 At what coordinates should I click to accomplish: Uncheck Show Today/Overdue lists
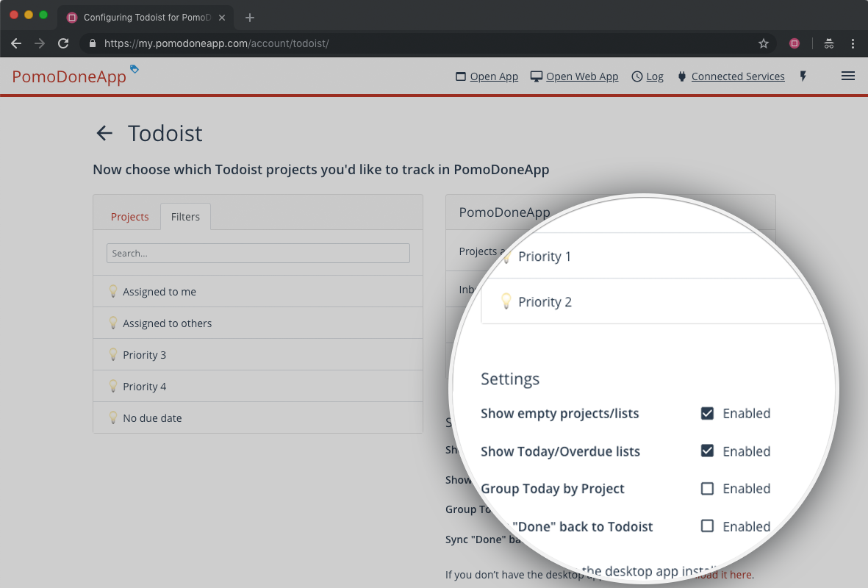click(x=707, y=451)
